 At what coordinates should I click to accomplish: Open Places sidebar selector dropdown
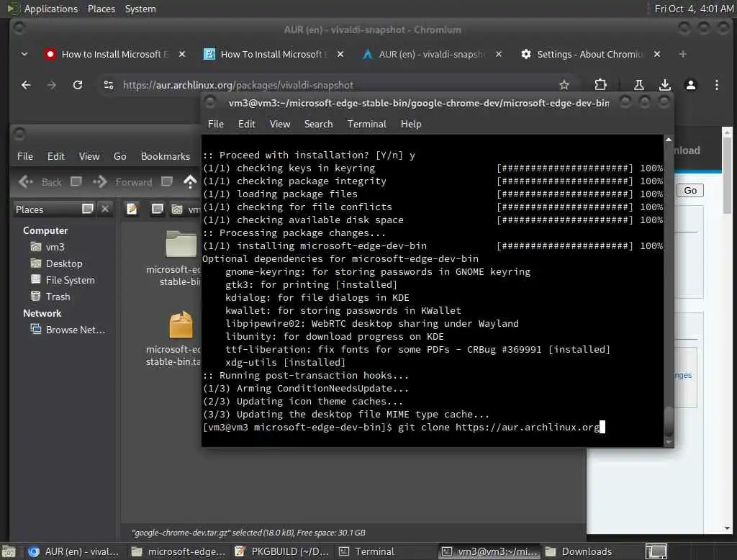pos(87,209)
